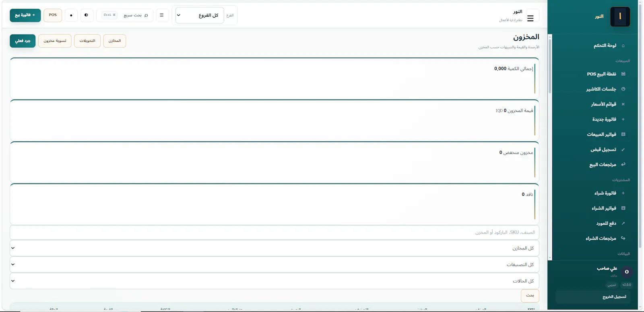Click the home icon for لوحة التحكم

(x=623, y=46)
